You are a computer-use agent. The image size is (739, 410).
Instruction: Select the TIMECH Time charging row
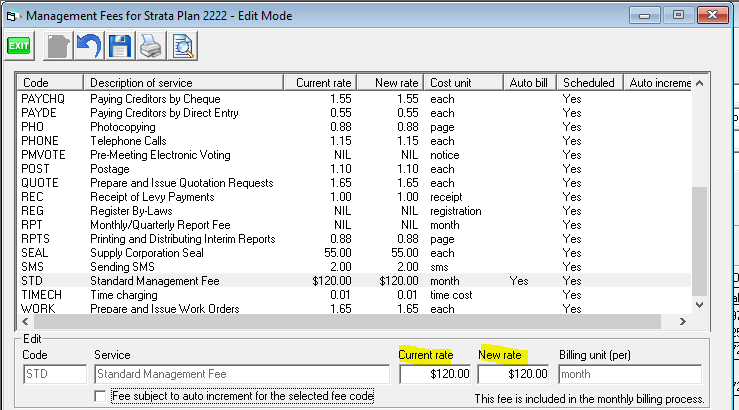click(354, 295)
